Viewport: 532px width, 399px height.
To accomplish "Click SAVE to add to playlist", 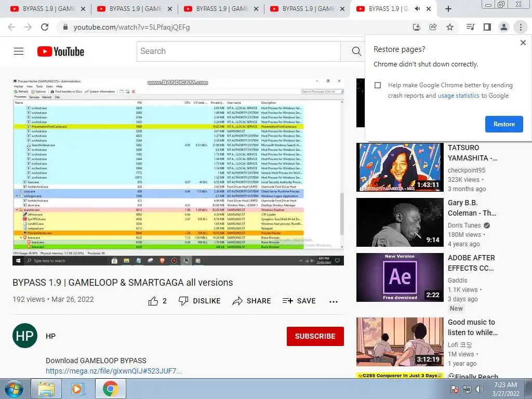I will coord(299,301).
